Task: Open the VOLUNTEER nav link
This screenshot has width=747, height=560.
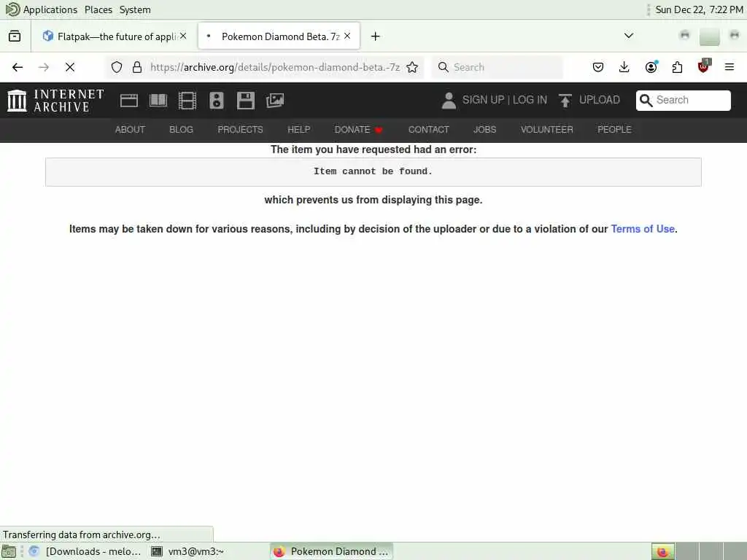Action: pos(546,130)
